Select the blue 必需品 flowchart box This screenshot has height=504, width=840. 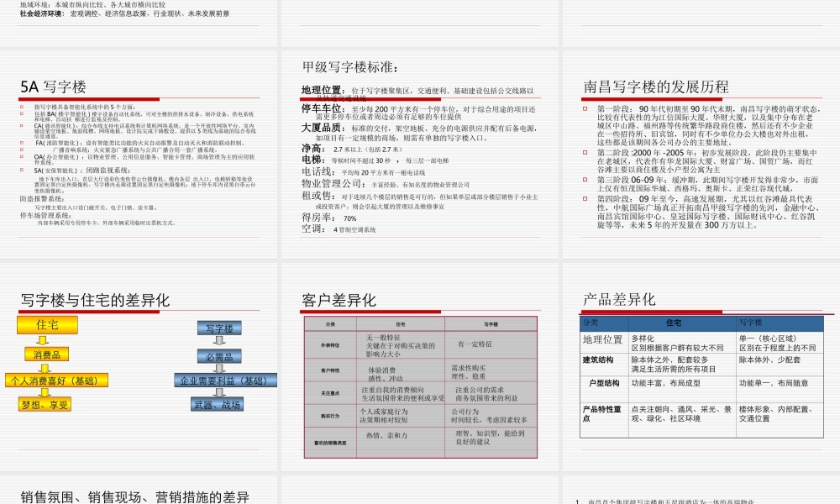point(219,356)
